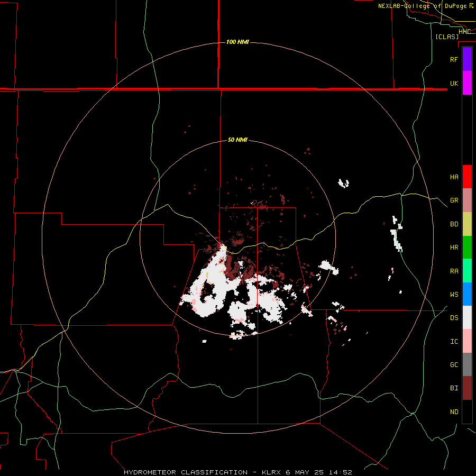Click the brown BI legend swatch
This screenshot has height=476, width=476.
(x=467, y=388)
